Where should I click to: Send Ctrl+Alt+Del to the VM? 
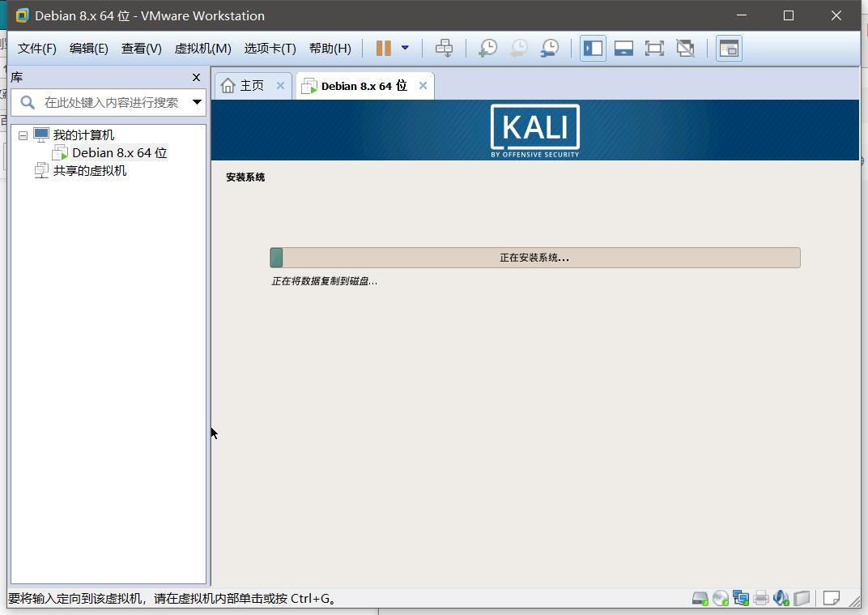[444, 48]
